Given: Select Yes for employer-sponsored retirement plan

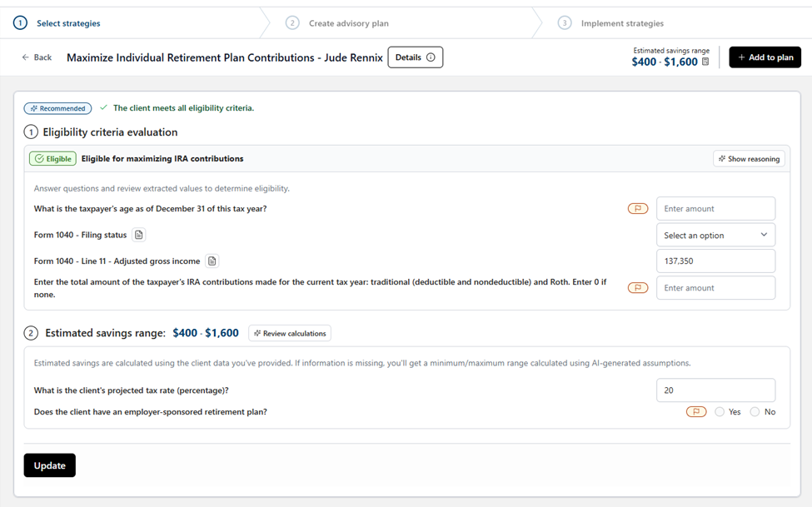Looking at the screenshot, I should tap(720, 412).
